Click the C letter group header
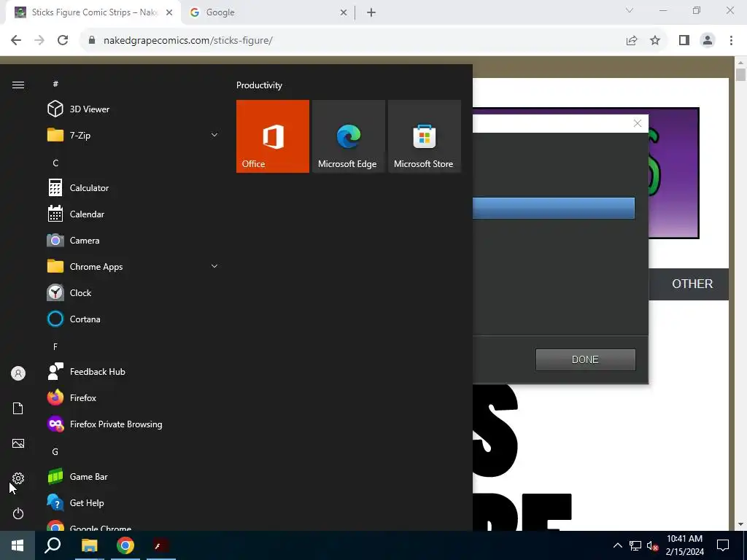 (55, 163)
